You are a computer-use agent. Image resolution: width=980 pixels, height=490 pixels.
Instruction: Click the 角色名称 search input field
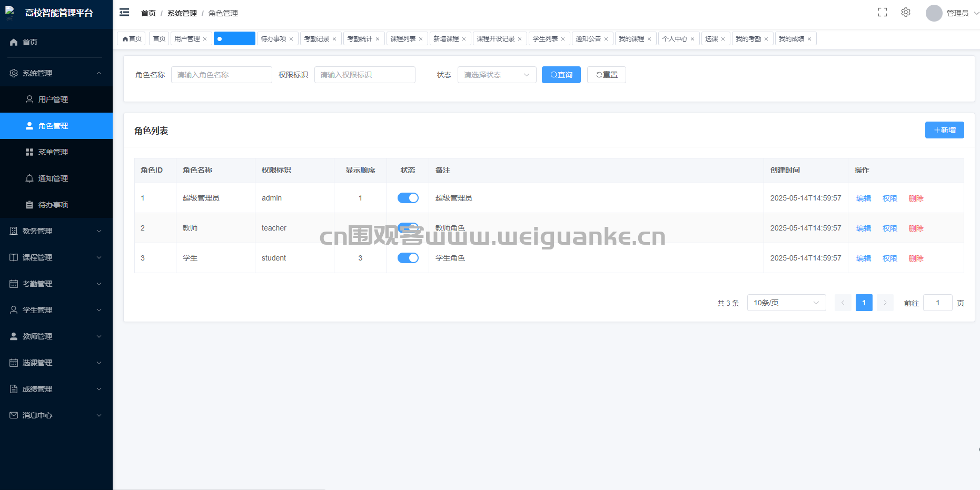point(221,75)
